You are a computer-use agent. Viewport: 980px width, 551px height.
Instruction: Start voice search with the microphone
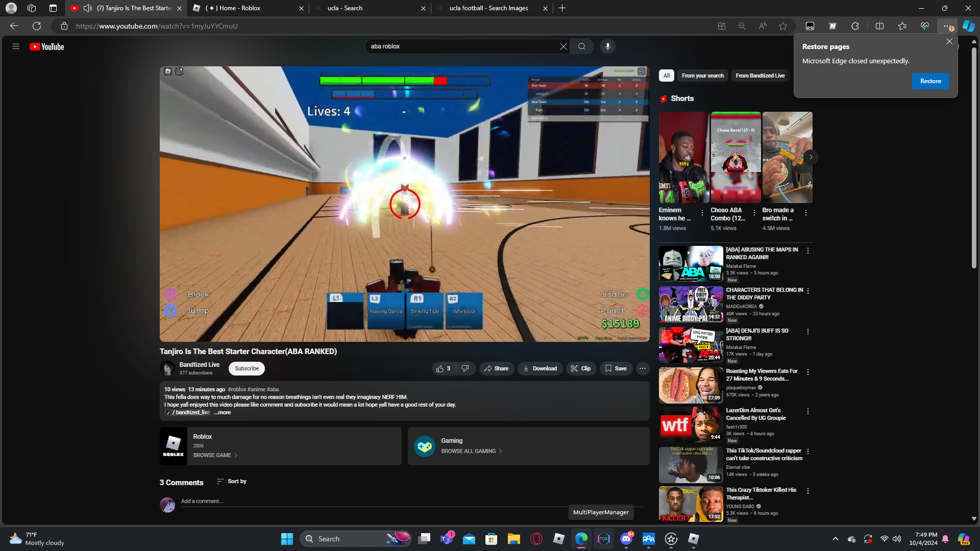pos(607,46)
